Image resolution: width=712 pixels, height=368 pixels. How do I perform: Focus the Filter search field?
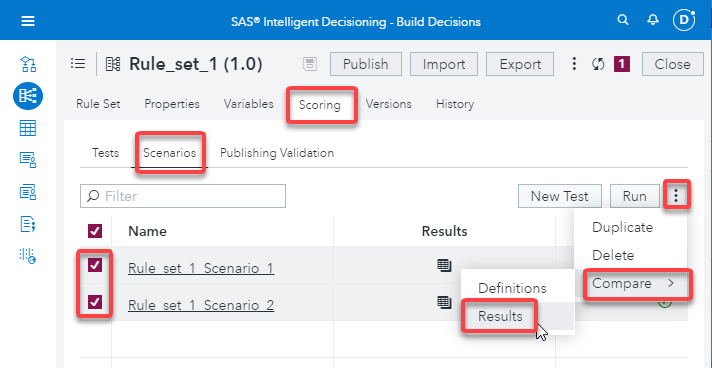click(x=183, y=196)
